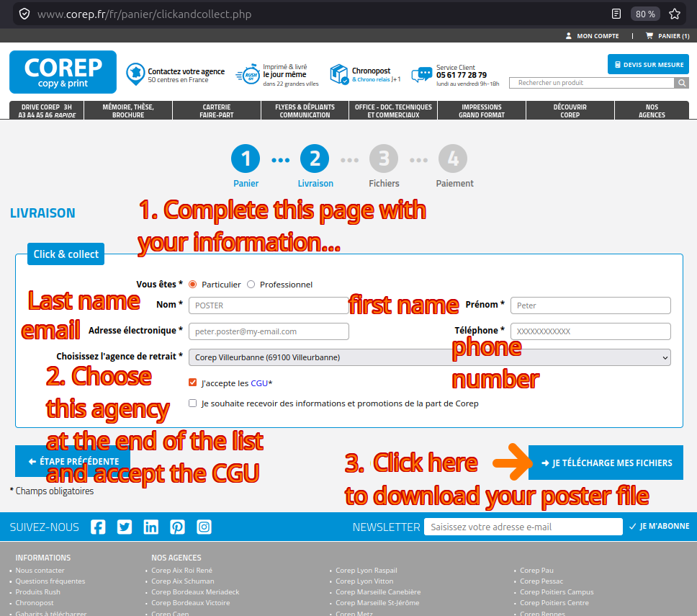The image size is (697, 616).
Task: Open reader view icon in address bar
Action: click(x=616, y=14)
